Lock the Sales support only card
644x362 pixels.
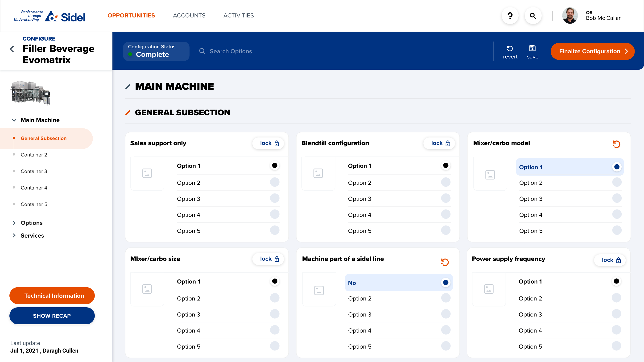268,143
